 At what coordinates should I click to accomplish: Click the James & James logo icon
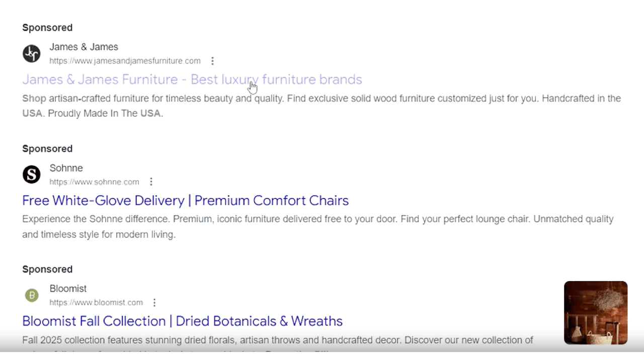(x=31, y=53)
